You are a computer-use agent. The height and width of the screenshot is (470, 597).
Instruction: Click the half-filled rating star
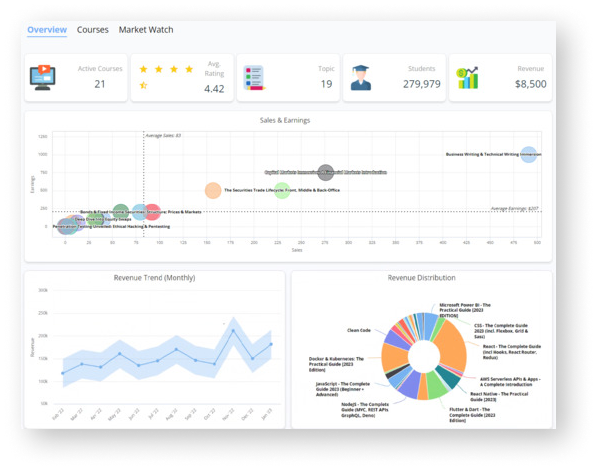[x=144, y=85]
